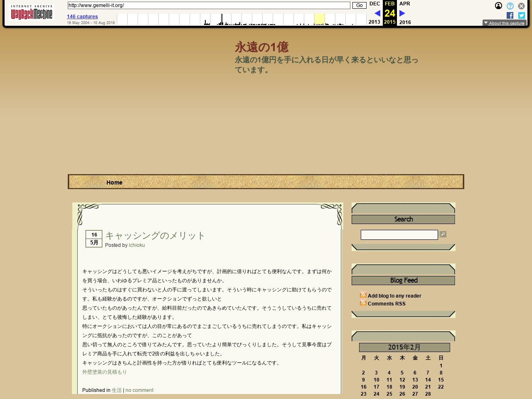Share capture on Facebook
Screen dimensions: 532x399
pyautogui.click(x=510, y=15)
